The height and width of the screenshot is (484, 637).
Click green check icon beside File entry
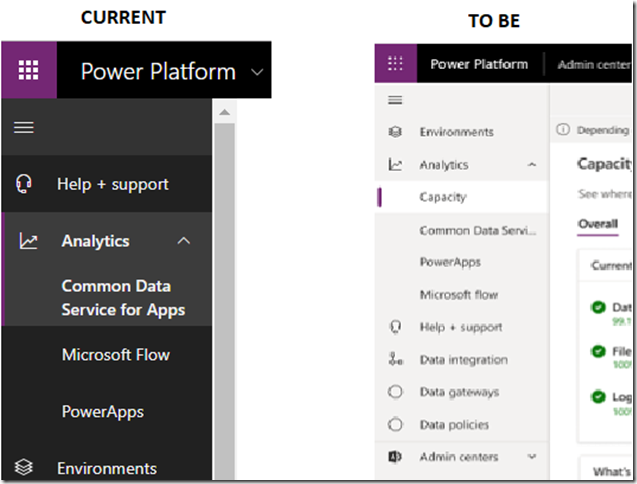598,351
